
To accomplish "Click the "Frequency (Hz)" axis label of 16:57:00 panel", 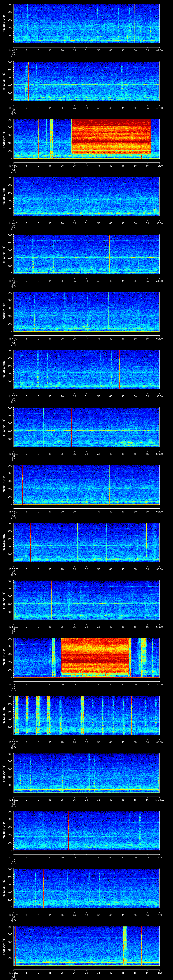I will (x=4, y=657).
